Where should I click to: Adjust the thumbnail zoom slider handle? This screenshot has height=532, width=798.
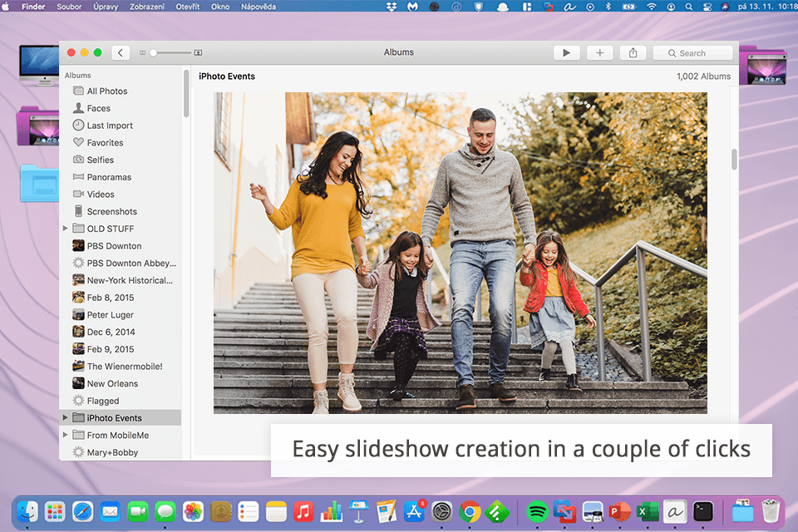coord(153,53)
